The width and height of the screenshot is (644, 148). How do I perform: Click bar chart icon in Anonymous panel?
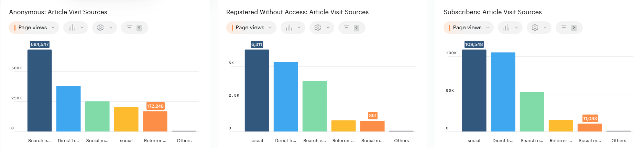tap(72, 28)
